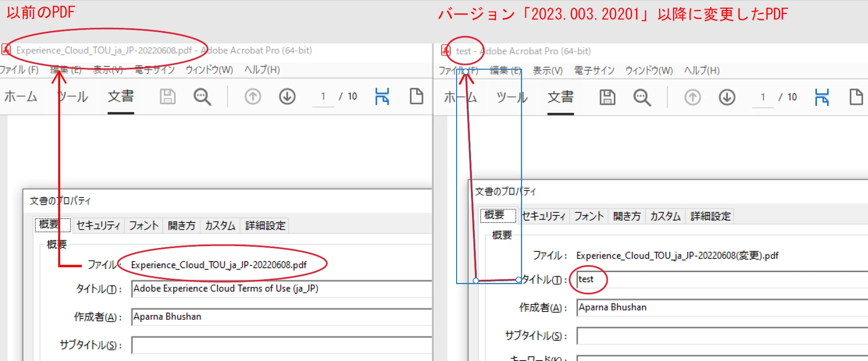Click empty subtitle field in right dialog
The height and width of the screenshot is (361, 868).
pos(722,336)
